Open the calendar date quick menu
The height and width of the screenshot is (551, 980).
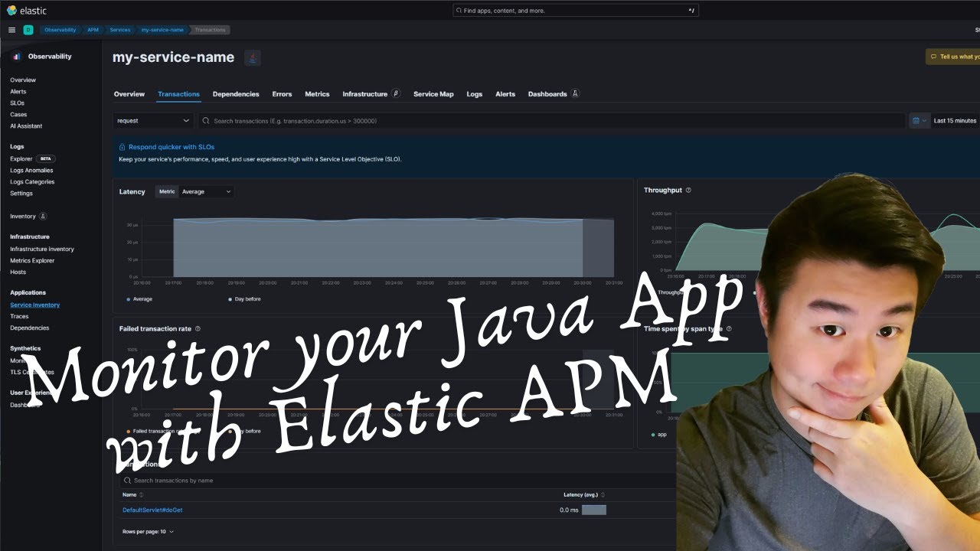click(919, 121)
